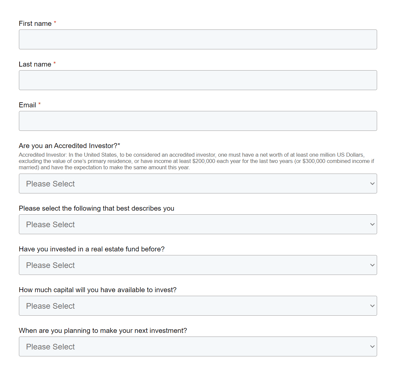Click the chevron on 'best describes you' select
The height and width of the screenshot is (368, 396).
[x=372, y=224]
